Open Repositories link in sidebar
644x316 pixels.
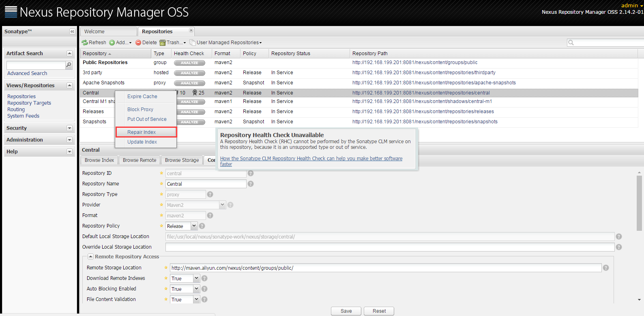(x=21, y=97)
